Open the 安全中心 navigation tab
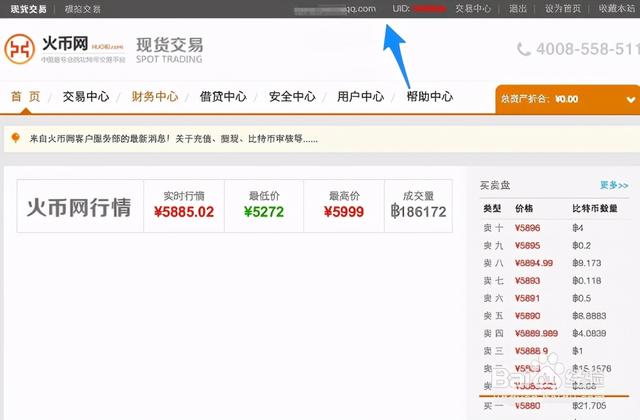Screen dimensions: 640x420 click(292, 97)
